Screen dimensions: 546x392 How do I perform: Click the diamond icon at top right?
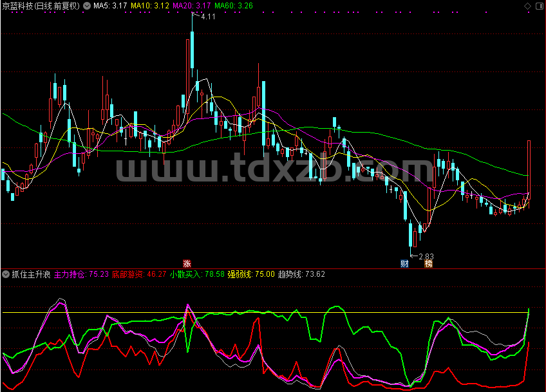point(527,6)
